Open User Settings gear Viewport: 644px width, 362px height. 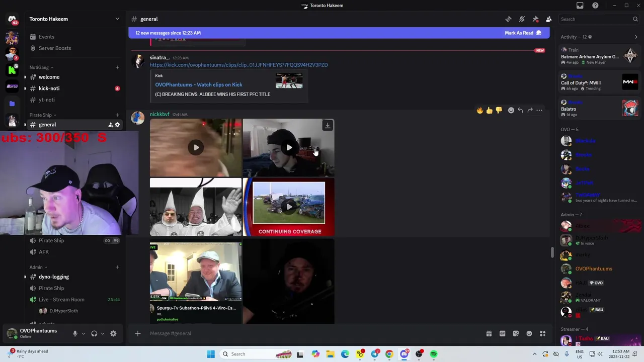tap(113, 333)
